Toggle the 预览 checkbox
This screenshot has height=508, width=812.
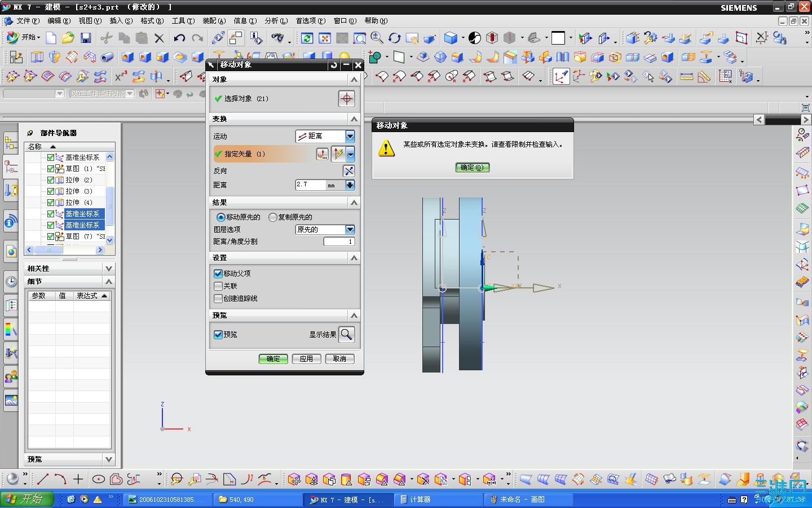click(218, 335)
